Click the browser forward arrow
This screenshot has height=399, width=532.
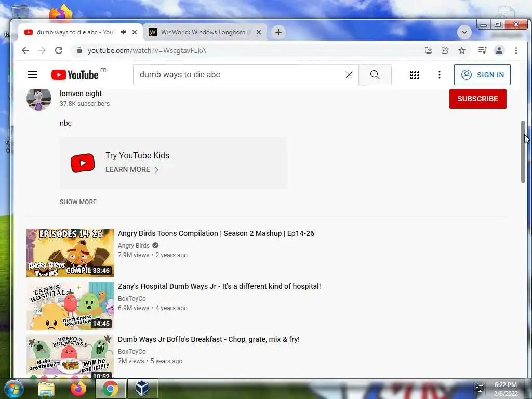(x=42, y=50)
